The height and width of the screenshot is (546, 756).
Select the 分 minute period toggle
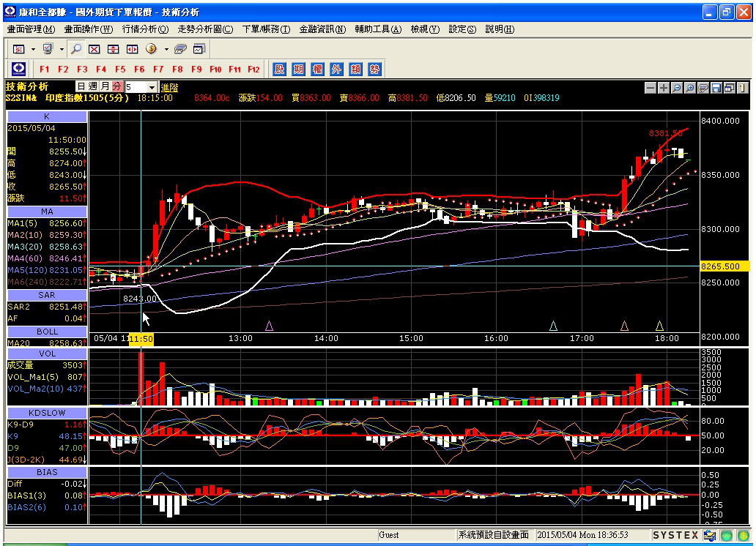point(117,86)
